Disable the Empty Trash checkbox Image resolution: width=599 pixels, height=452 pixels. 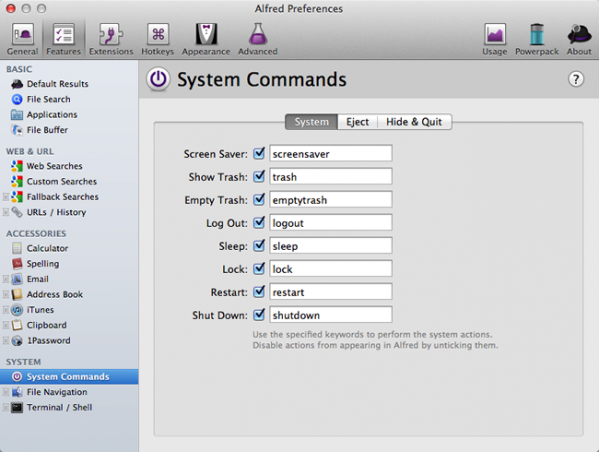coord(259,199)
